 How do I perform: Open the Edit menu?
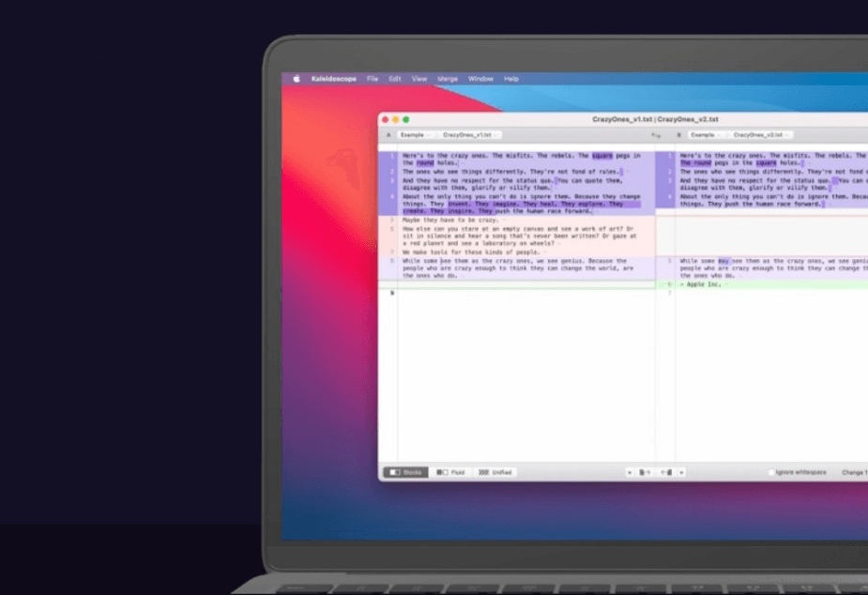coord(395,79)
